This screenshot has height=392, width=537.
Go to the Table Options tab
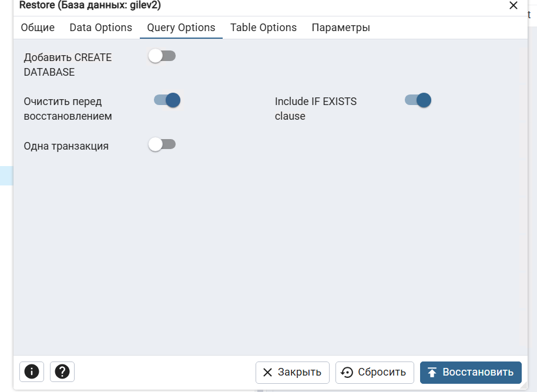(263, 28)
